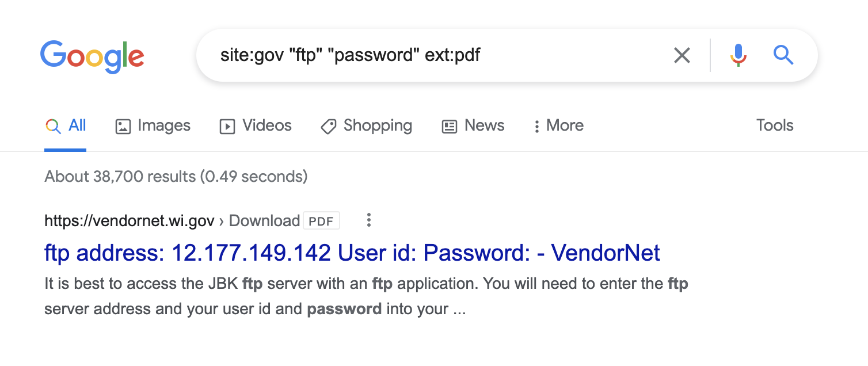868x366 pixels.
Task: Click the News tab newspaper icon
Action: click(x=450, y=126)
